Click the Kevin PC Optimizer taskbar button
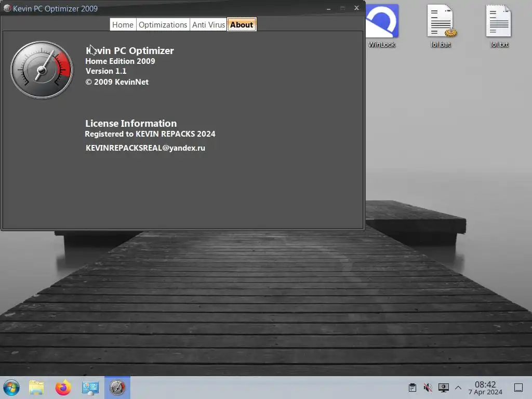 tap(117, 388)
